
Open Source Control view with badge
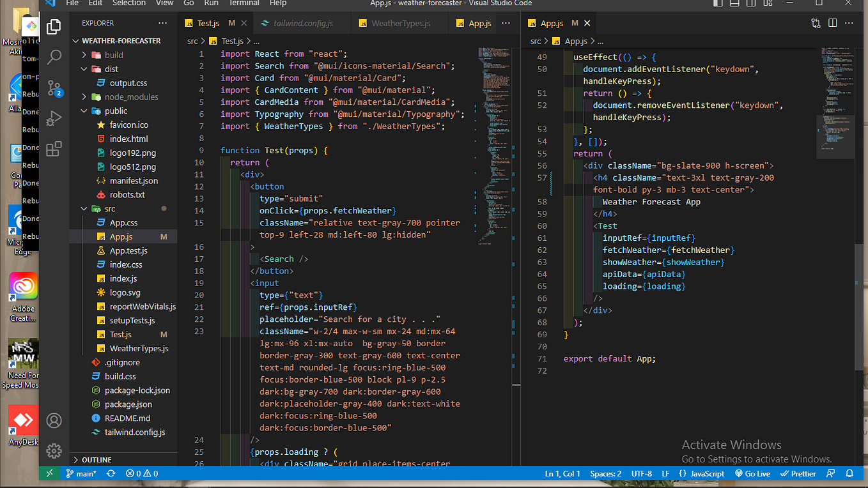pyautogui.click(x=54, y=88)
